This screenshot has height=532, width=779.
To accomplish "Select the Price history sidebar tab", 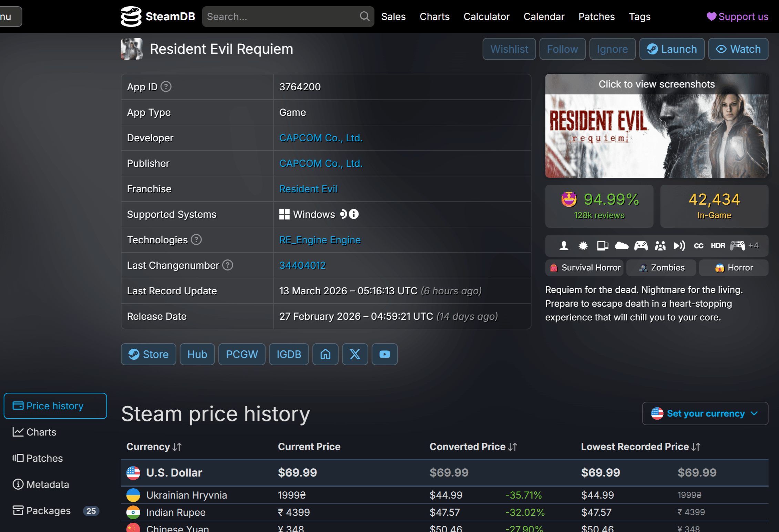I will 55,406.
